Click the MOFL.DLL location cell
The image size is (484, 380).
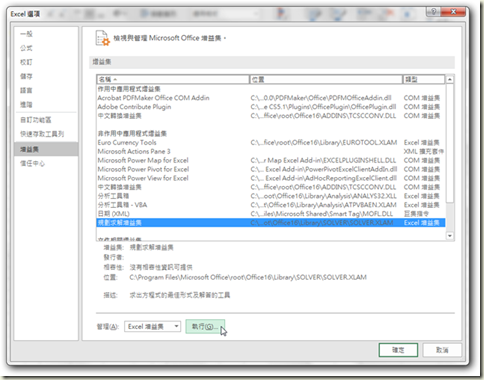(322, 214)
